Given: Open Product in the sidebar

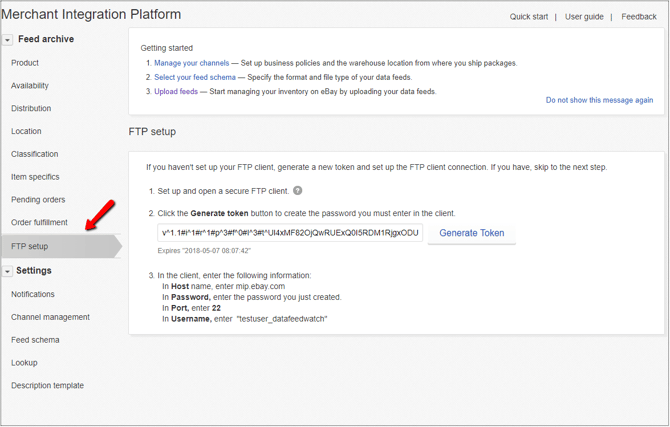Looking at the screenshot, I should click(25, 63).
